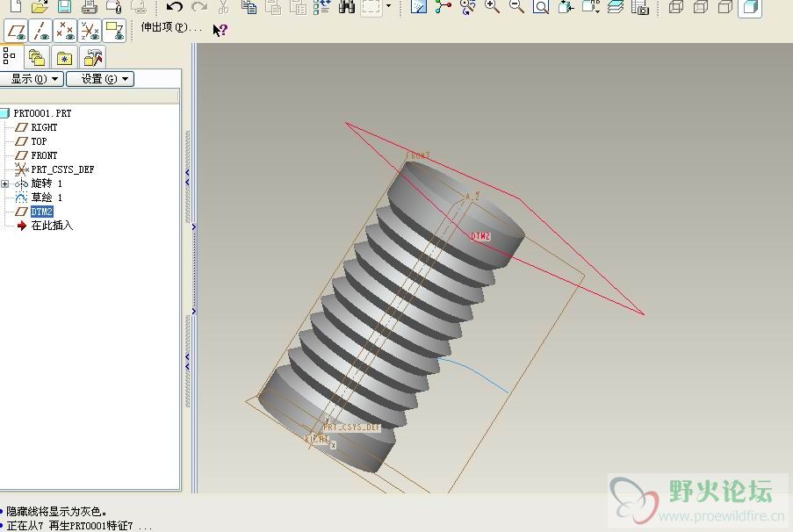Select PRT0001.PRT root in model tree
793x532 pixels.
(42, 113)
